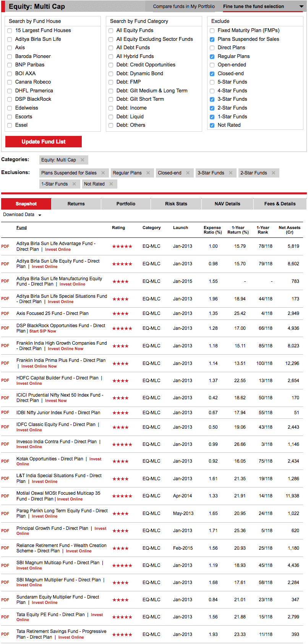Remove the Not Rated exclusion tag
This screenshot has height=644, width=308.
111,184
